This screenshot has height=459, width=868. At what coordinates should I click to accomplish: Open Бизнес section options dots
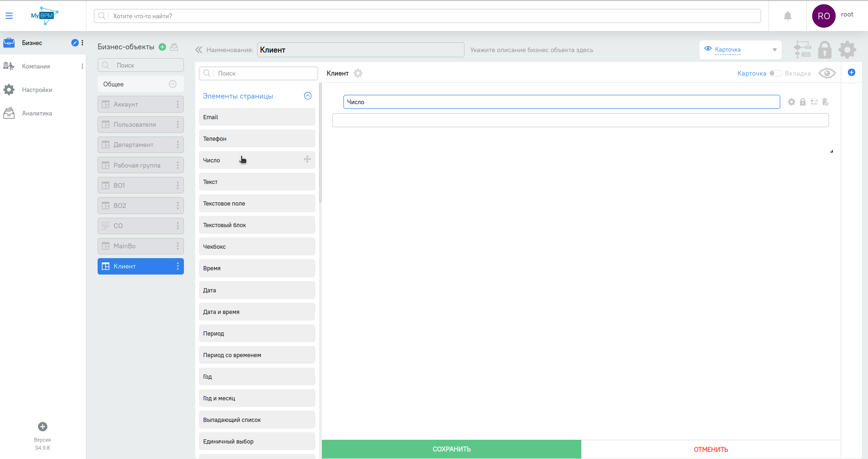click(82, 43)
